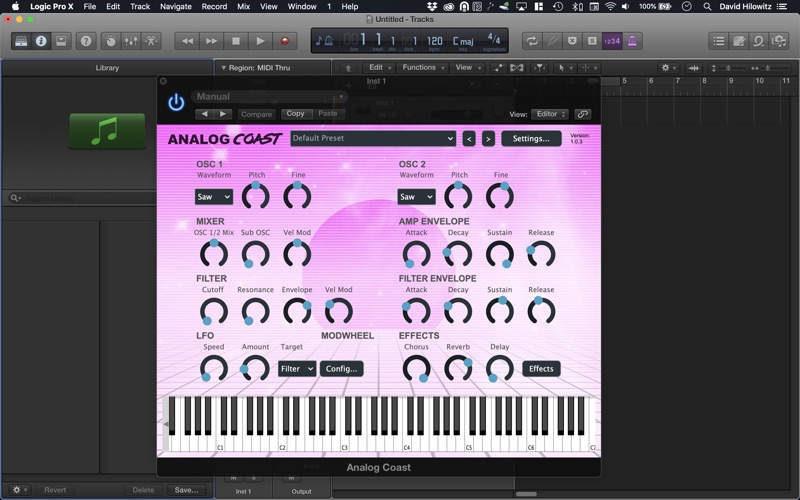
Task: Start recording with the Record button
Action: 284,41
